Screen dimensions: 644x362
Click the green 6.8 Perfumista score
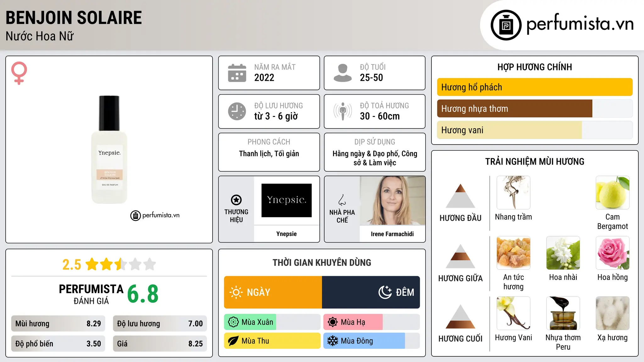pos(143,294)
